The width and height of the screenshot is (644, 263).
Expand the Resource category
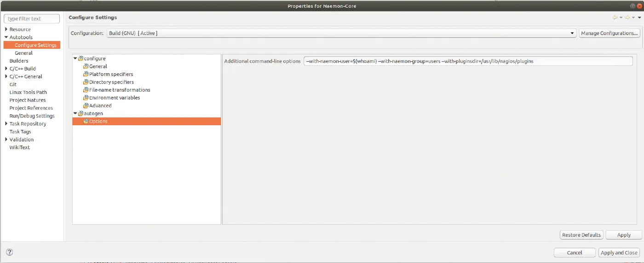(6, 29)
